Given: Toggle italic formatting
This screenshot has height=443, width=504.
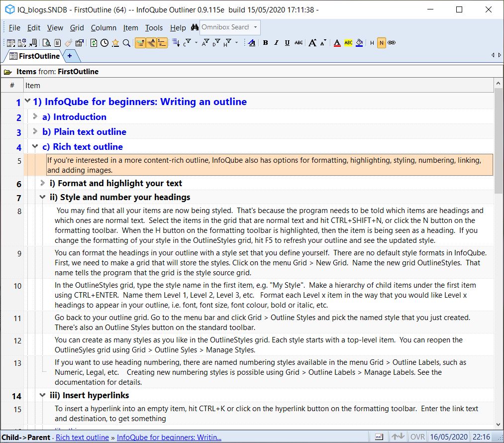Looking at the screenshot, I should [276, 43].
